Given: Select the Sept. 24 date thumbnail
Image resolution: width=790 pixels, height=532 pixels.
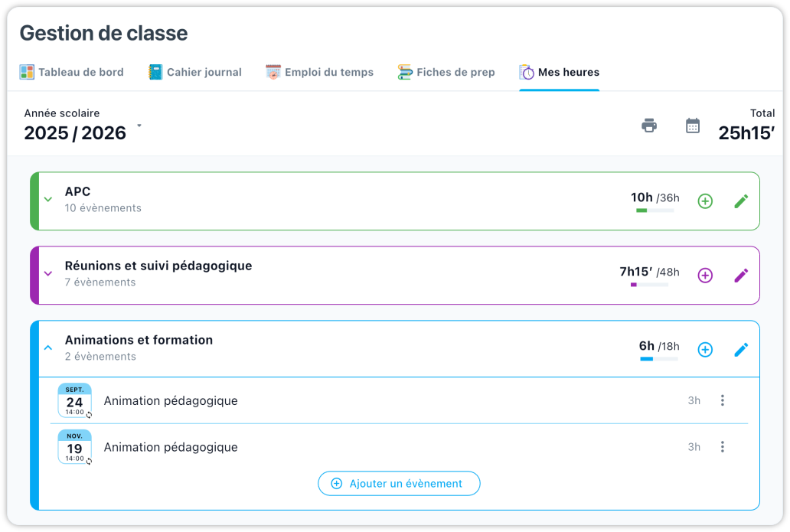Looking at the screenshot, I should [75, 400].
